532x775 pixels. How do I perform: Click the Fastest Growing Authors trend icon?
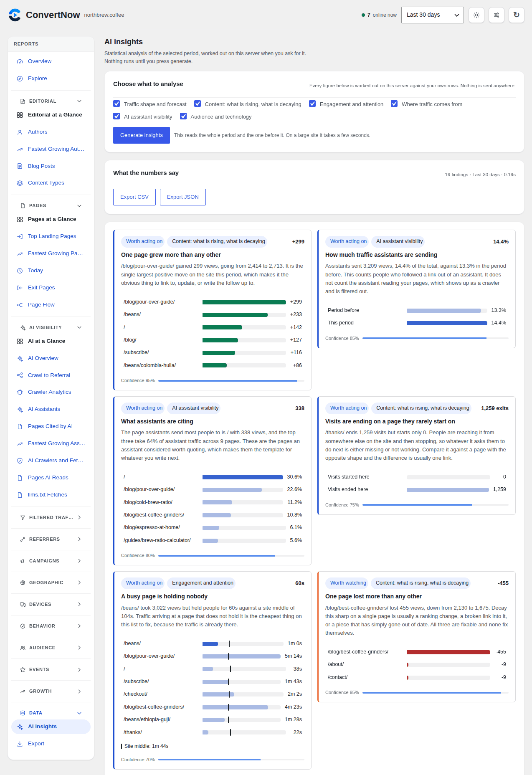[20, 149]
